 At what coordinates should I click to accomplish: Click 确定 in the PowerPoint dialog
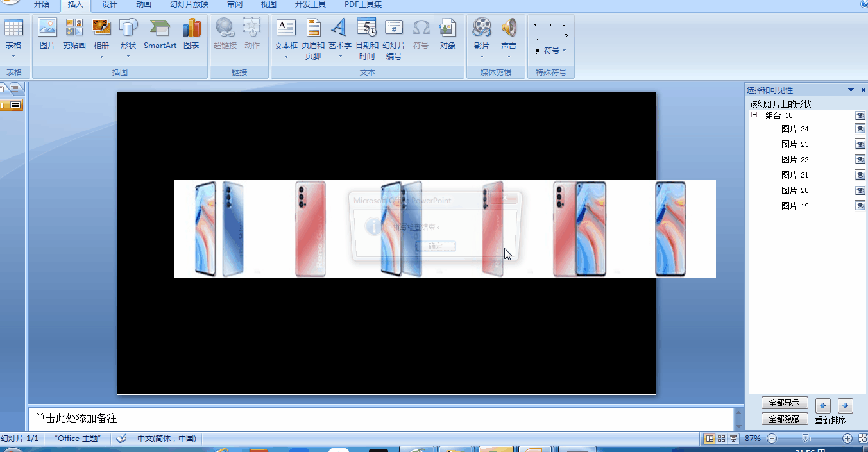coord(436,246)
